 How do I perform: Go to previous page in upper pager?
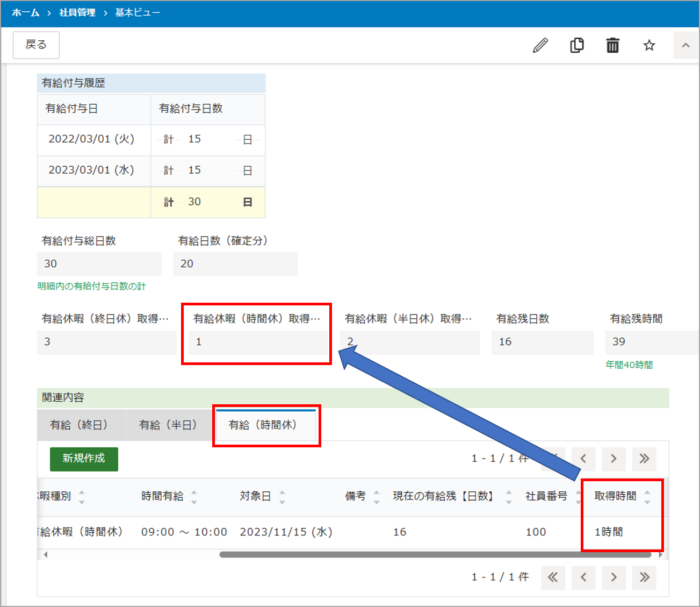point(583,458)
